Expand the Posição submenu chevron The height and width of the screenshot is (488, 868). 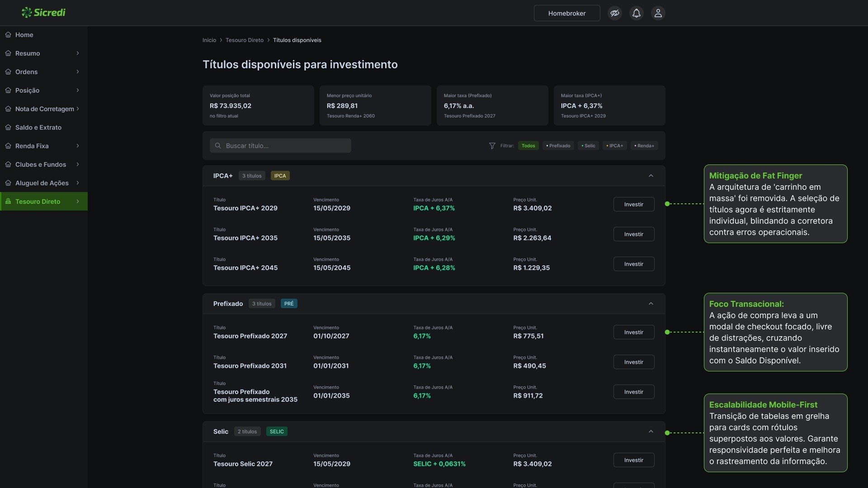click(78, 90)
